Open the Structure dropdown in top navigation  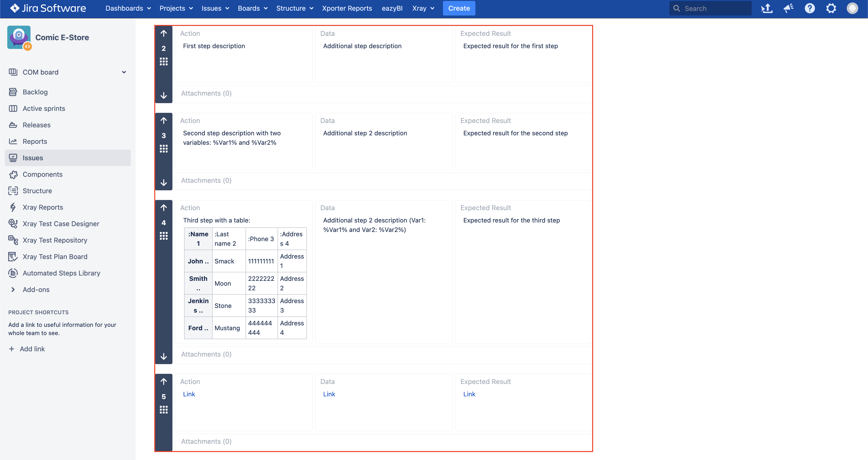(294, 8)
